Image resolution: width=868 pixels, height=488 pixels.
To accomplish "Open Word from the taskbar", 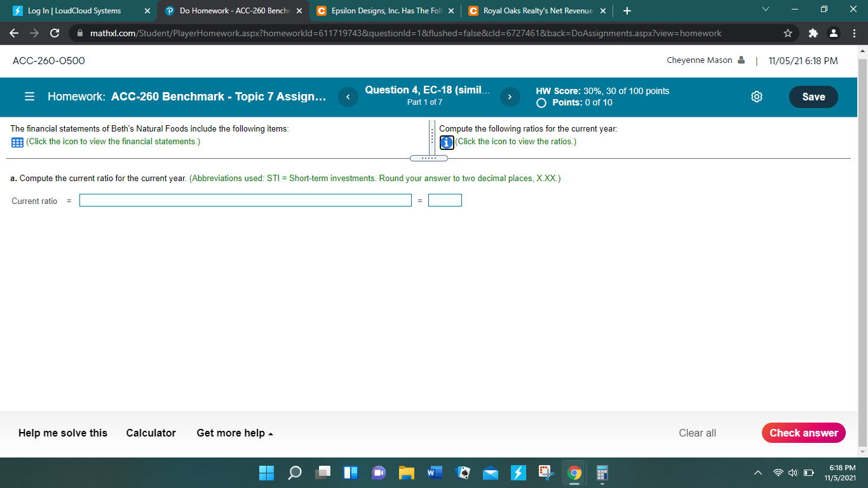I will [435, 473].
